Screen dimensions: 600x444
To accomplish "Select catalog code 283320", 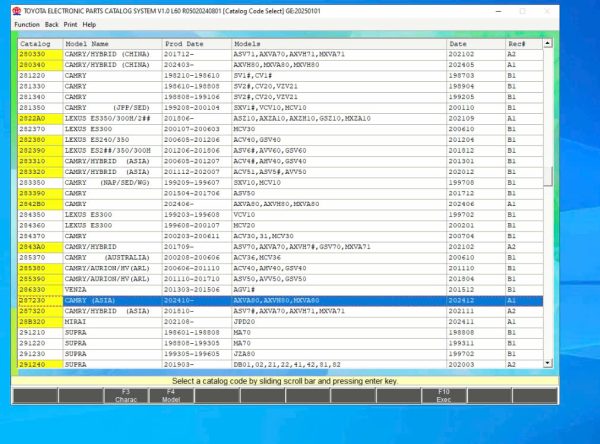I will pos(40,172).
